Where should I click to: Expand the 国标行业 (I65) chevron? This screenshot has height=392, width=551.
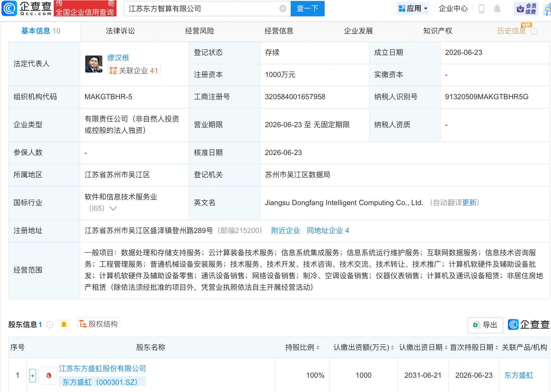113,208
